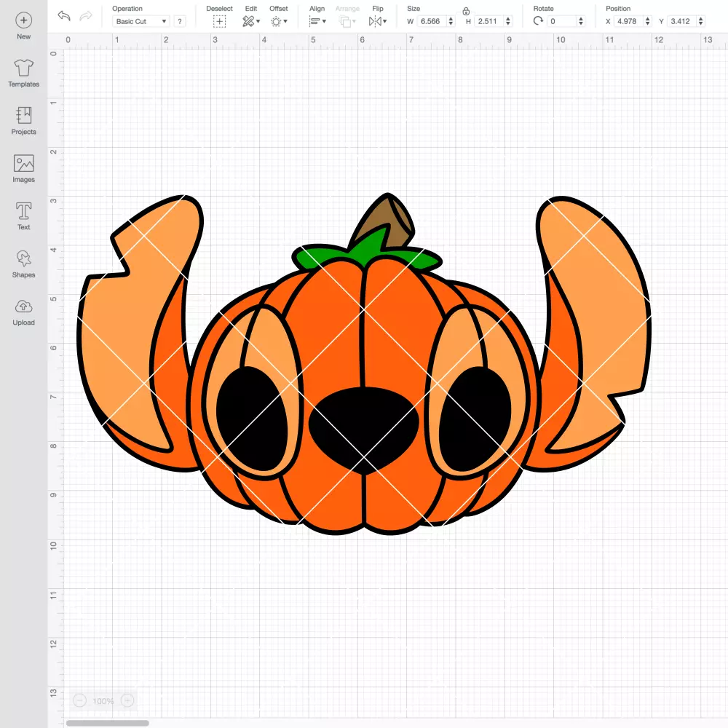Open the Offset tool
The width and height of the screenshot is (728, 728).
tap(279, 21)
